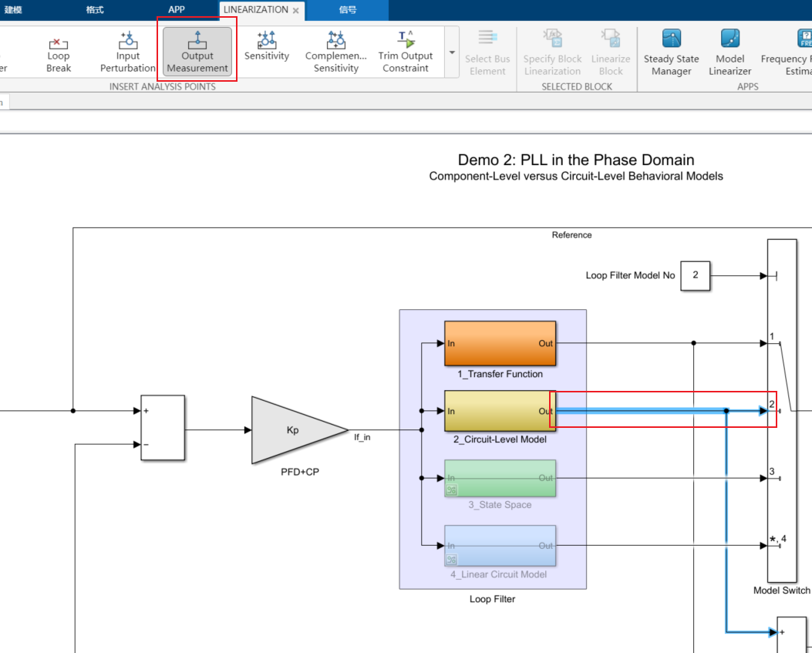Switch to the LINEARIZATION tab
Viewport: 812px width, 653px height.
pos(254,10)
